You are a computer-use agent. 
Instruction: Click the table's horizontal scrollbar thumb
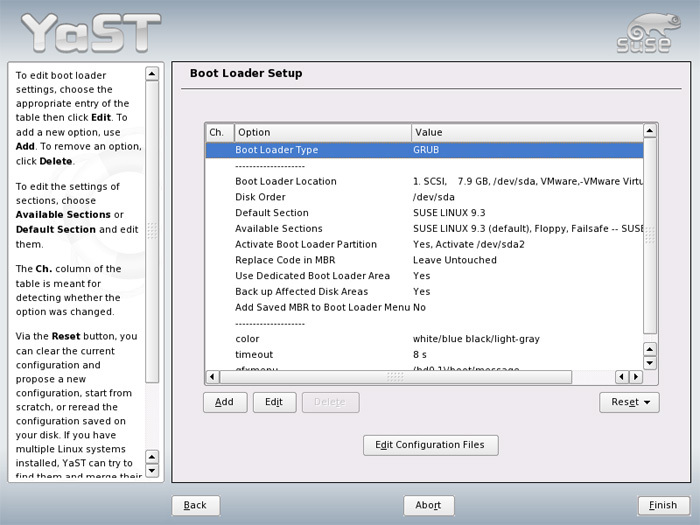click(x=396, y=377)
